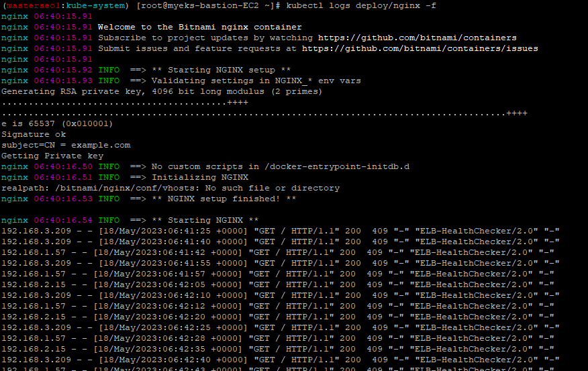Click the kubectl logs deploy/nginx command text
Image resolution: width=588 pixels, height=371 pixels.
[361, 5]
